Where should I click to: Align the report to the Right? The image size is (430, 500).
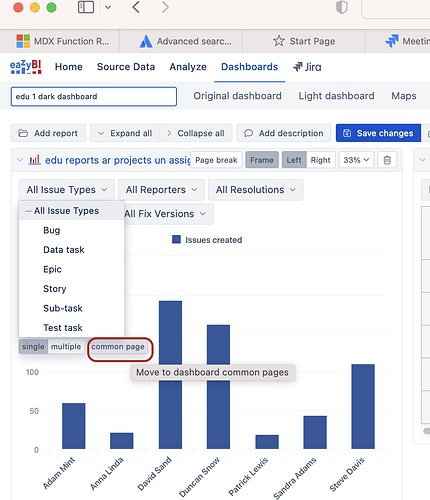point(320,160)
